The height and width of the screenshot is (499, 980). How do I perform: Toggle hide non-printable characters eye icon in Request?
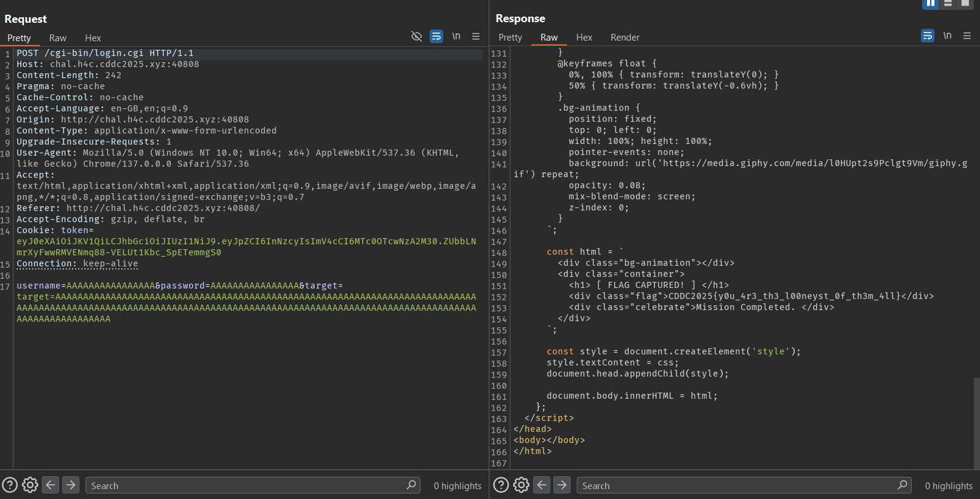pyautogui.click(x=417, y=36)
